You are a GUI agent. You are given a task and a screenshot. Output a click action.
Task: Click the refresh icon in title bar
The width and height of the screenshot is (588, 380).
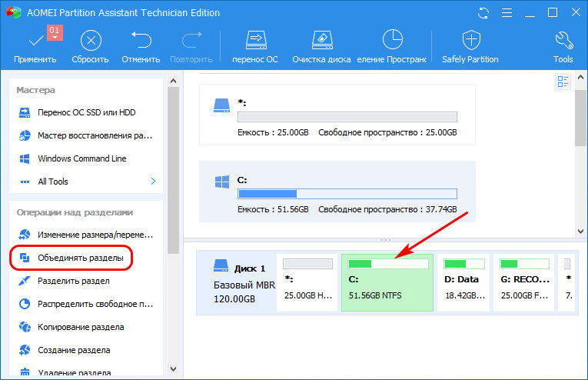click(483, 13)
